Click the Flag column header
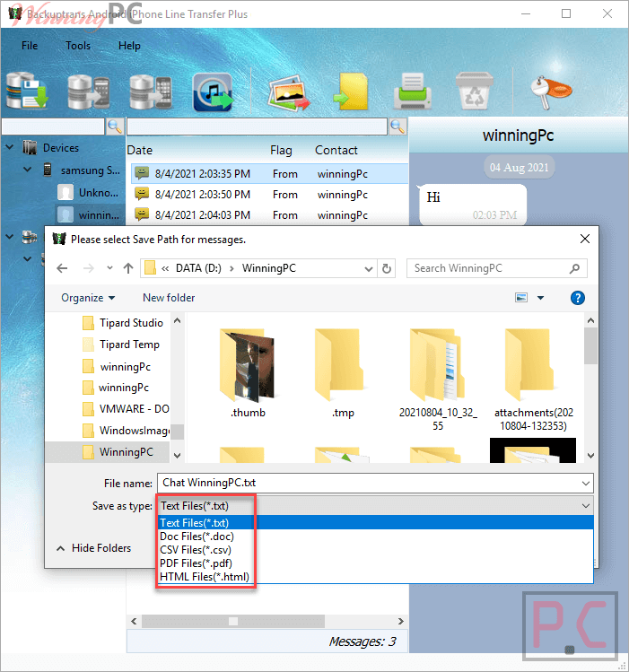The height and width of the screenshot is (672, 629). pyautogui.click(x=281, y=150)
